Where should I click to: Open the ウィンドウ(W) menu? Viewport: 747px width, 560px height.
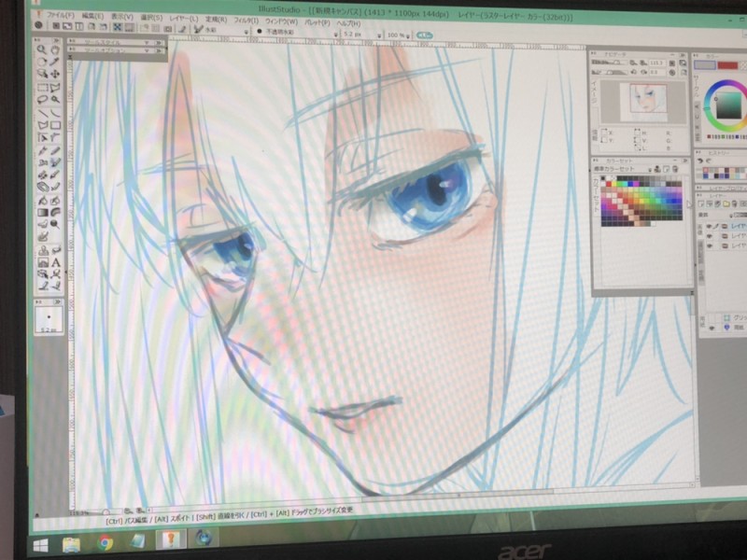(x=281, y=21)
